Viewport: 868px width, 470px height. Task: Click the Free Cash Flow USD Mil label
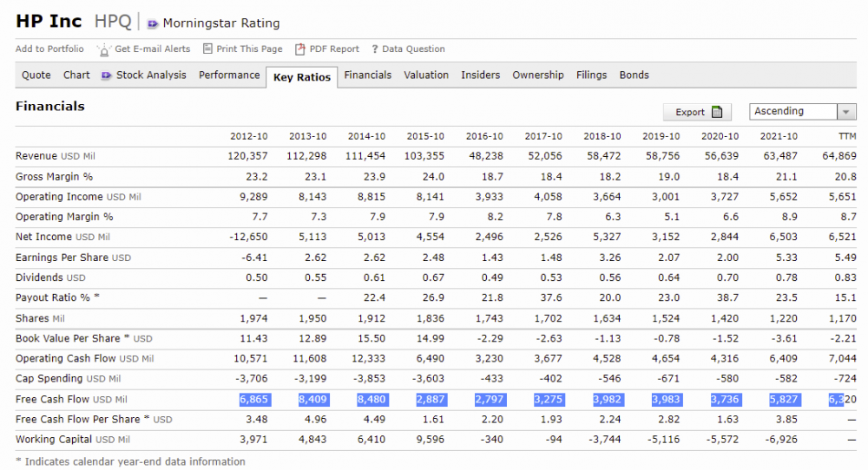point(71,399)
